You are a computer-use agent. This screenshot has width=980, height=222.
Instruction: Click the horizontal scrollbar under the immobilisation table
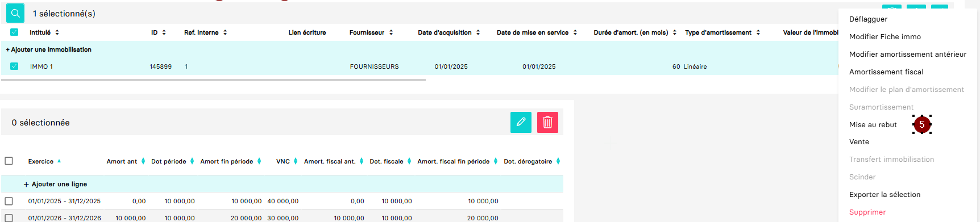coord(213,80)
